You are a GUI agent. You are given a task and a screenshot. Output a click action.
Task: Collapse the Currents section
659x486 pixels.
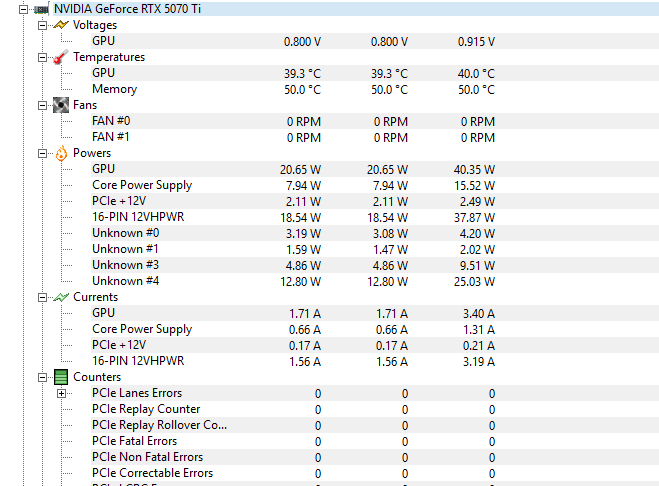coord(42,297)
